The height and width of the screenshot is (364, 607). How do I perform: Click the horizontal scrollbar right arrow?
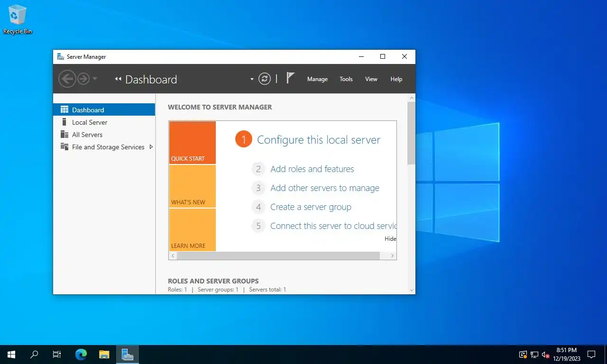click(x=392, y=255)
